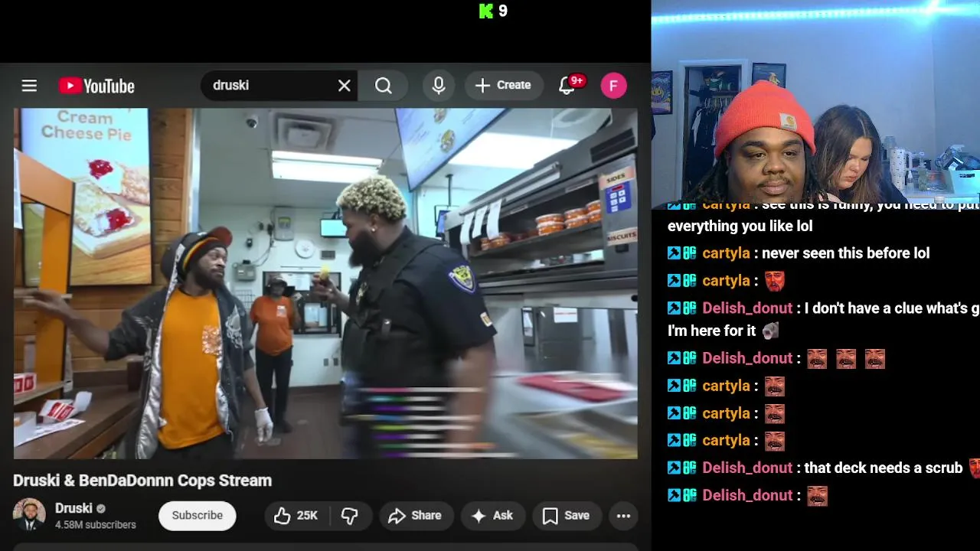Viewport: 980px width, 551px height.
Task: Subscribe to the Druski channel
Action: pos(197,515)
